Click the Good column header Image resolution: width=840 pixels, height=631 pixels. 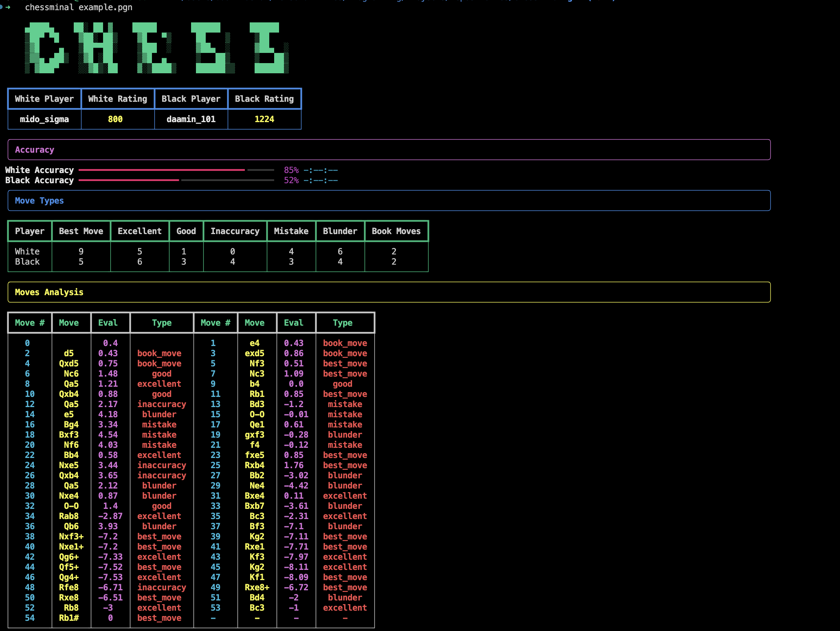tap(186, 231)
